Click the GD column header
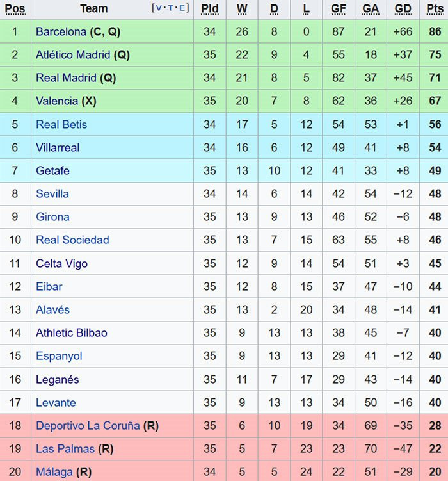Image resolution: width=448 pixels, height=481 pixels. (x=403, y=9)
